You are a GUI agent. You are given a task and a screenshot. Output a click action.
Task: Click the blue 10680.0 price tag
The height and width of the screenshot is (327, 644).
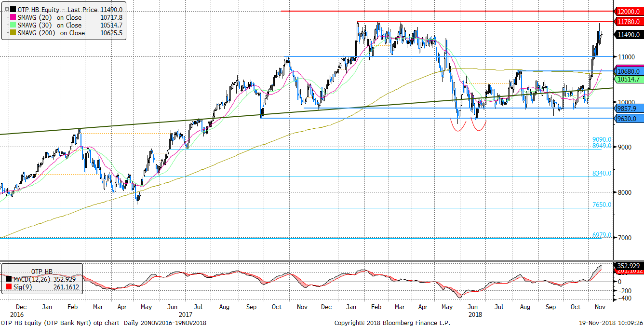point(628,71)
